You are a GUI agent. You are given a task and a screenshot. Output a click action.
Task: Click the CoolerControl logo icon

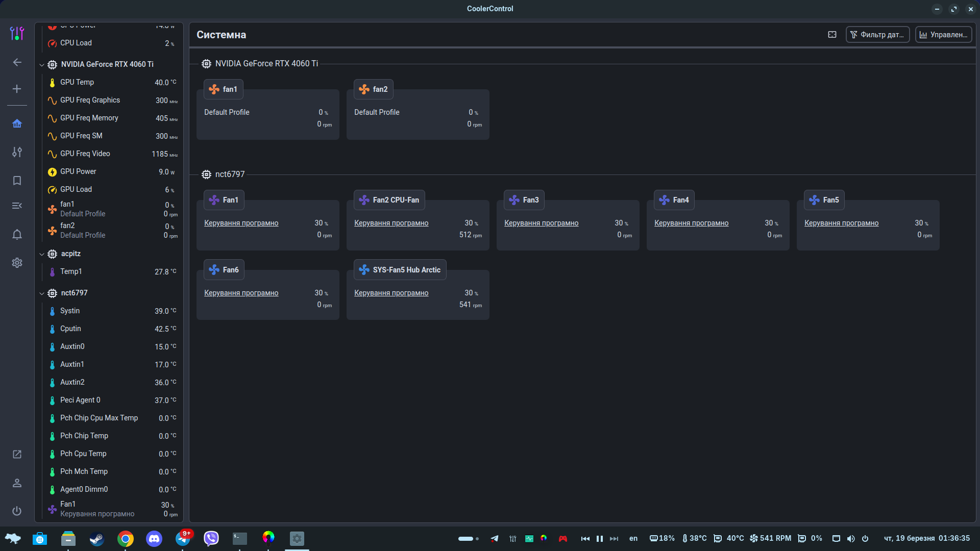(x=17, y=34)
